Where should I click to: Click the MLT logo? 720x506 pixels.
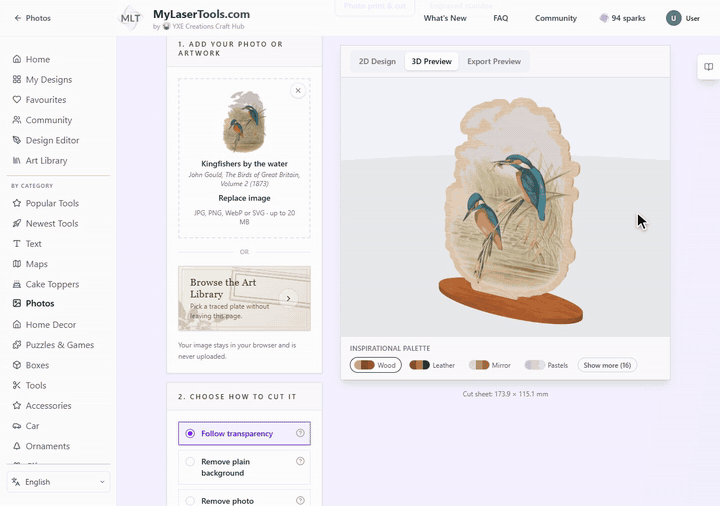[x=130, y=18]
